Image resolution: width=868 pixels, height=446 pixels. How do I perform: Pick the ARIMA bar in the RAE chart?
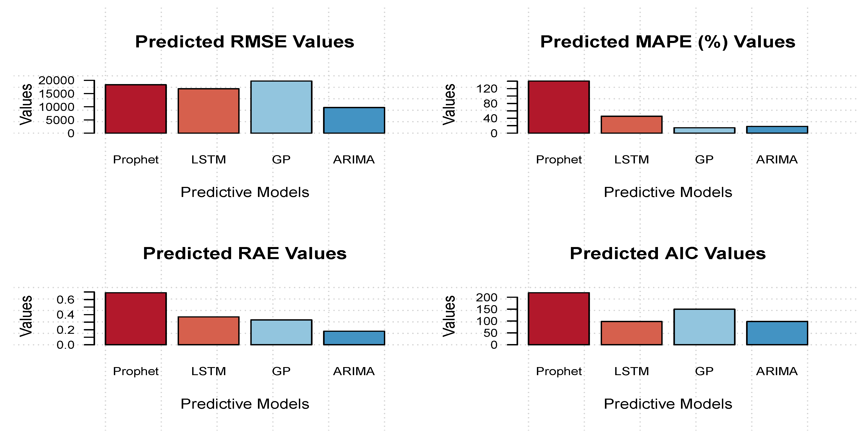(354, 338)
